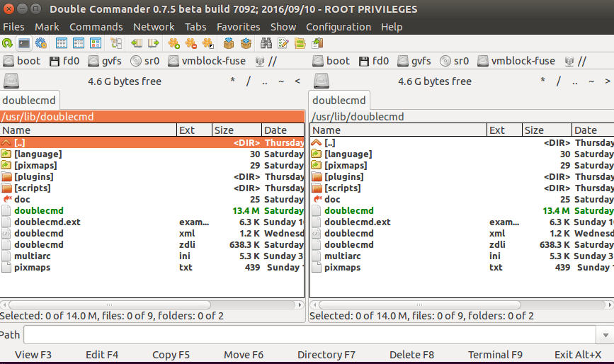Open the Commands menu
Image resolution: width=614 pixels, height=364 pixels.
(96, 27)
